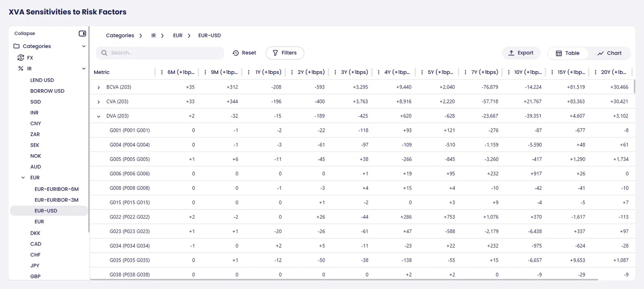Switch to Table view
This screenshot has width=644, height=289.
[568, 53]
